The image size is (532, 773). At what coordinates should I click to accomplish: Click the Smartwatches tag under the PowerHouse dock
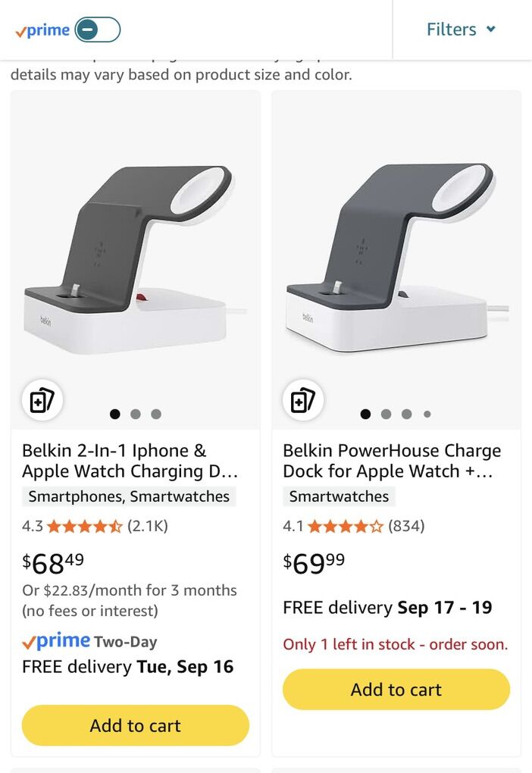click(339, 496)
